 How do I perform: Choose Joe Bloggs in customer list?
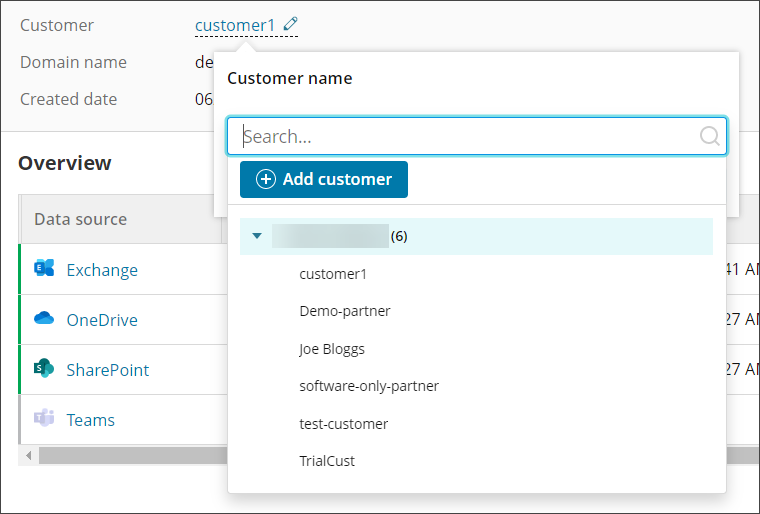332,349
